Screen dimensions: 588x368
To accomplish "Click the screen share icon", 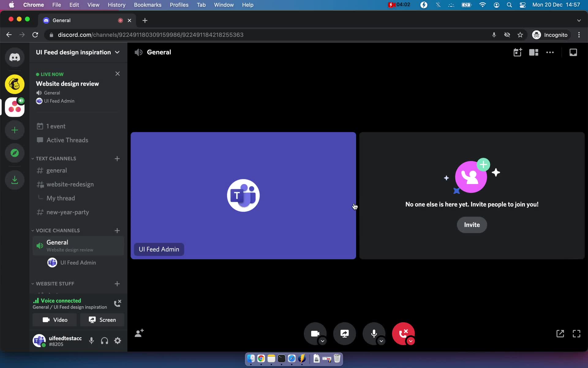I will 345,334.
